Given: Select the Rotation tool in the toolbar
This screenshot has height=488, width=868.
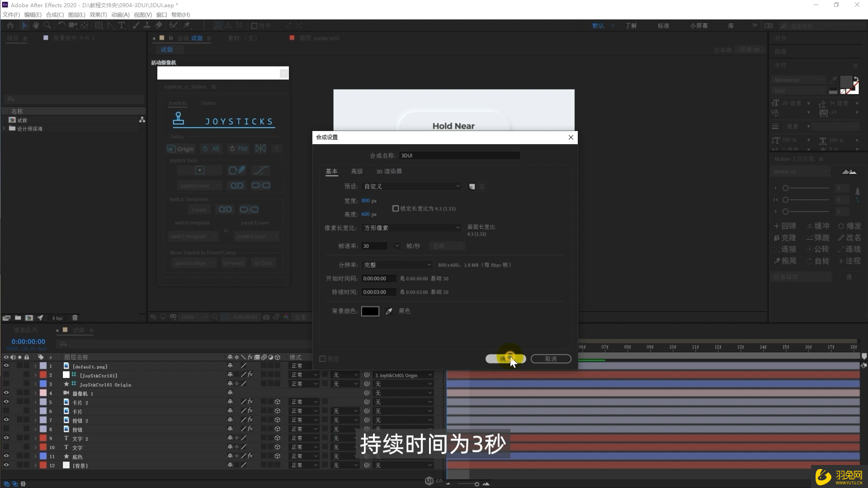Looking at the screenshot, I should click(x=62, y=25).
